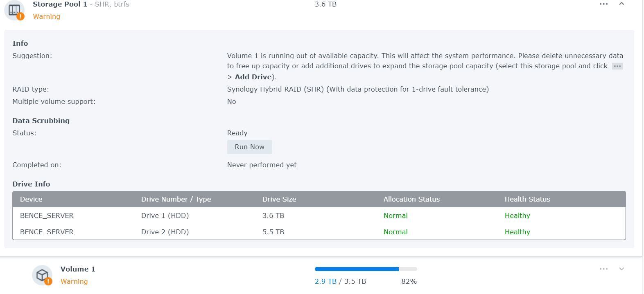Click the Volume 1 Warning status text
This screenshot has width=644, height=294.
point(74,281)
